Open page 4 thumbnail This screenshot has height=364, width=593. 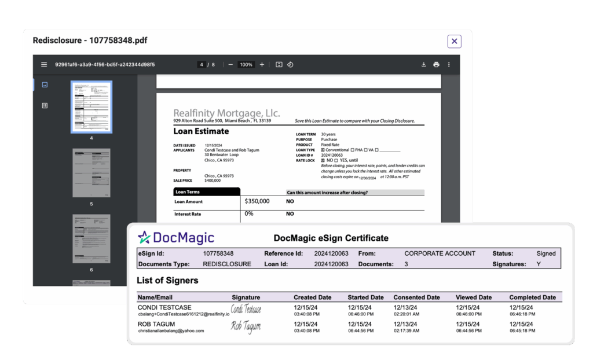91,107
